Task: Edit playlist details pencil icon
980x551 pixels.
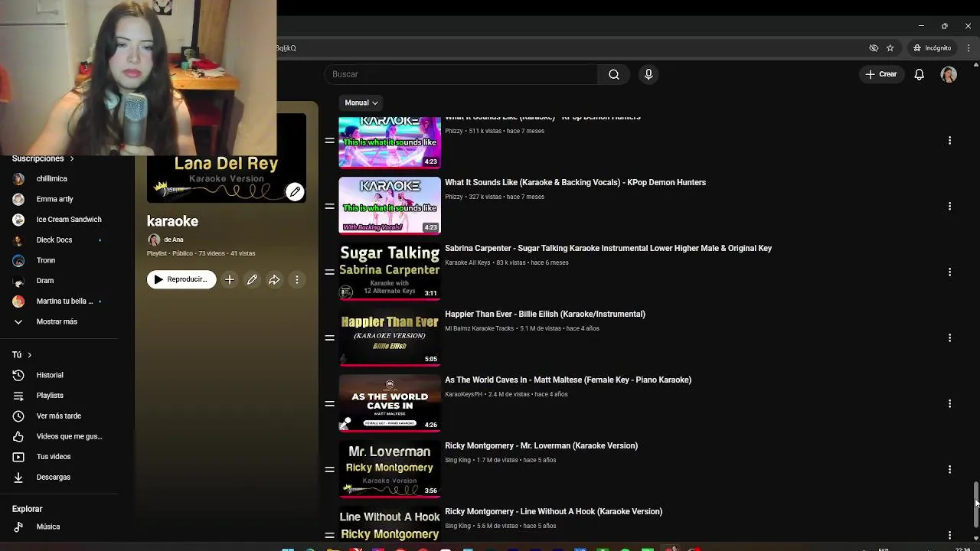Action: [x=252, y=279]
